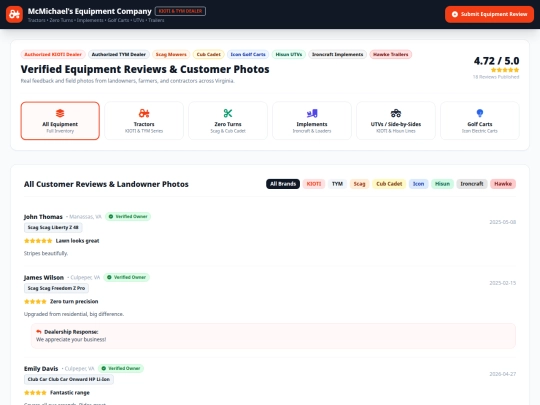Click the Hisun UTVs tag
This screenshot has height=405, width=540.
[x=289, y=54]
